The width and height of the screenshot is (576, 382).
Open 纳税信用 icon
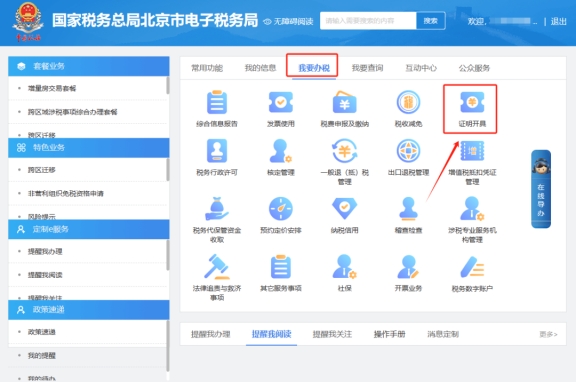tap(345, 209)
